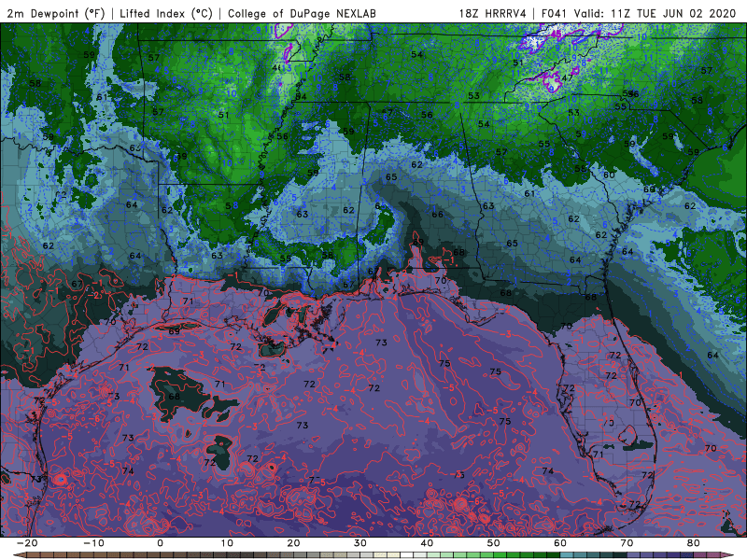Click the '2m Dewpoint (°F)' title text
This screenshot has width=747, height=560.
tap(56, 13)
